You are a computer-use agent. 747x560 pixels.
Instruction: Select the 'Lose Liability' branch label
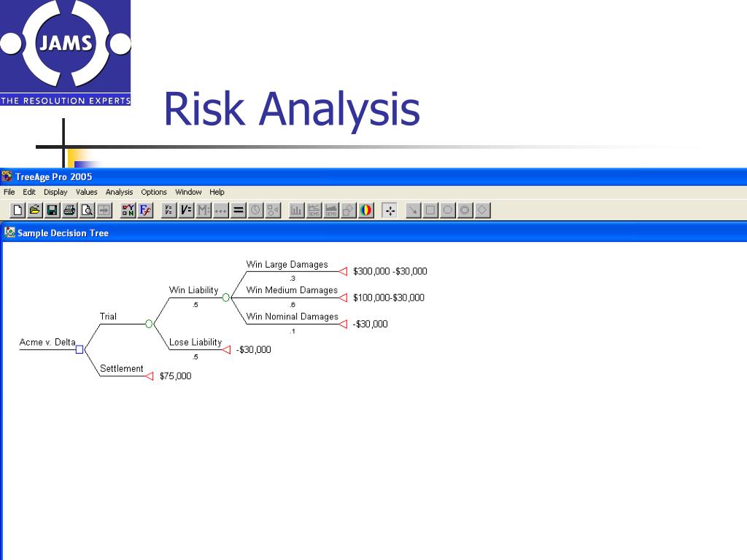[x=196, y=343]
